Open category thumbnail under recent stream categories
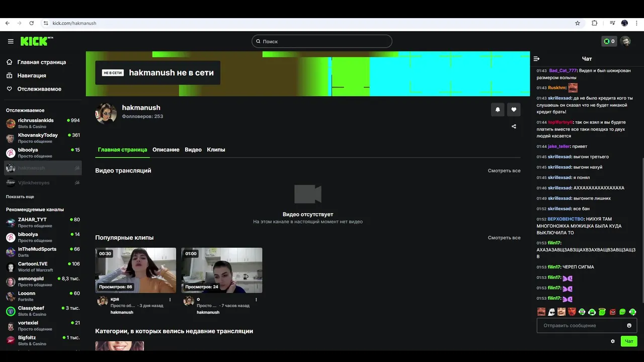 point(119,346)
